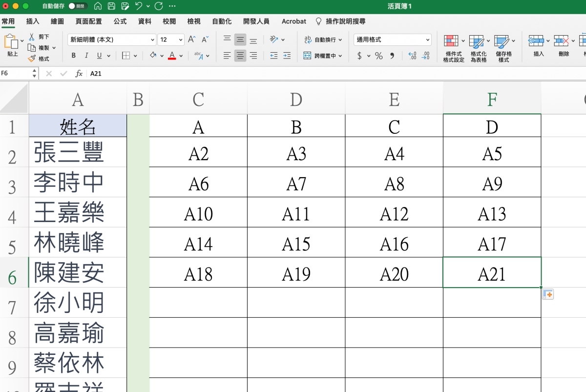Click the Undo arrow icon

(139, 6)
